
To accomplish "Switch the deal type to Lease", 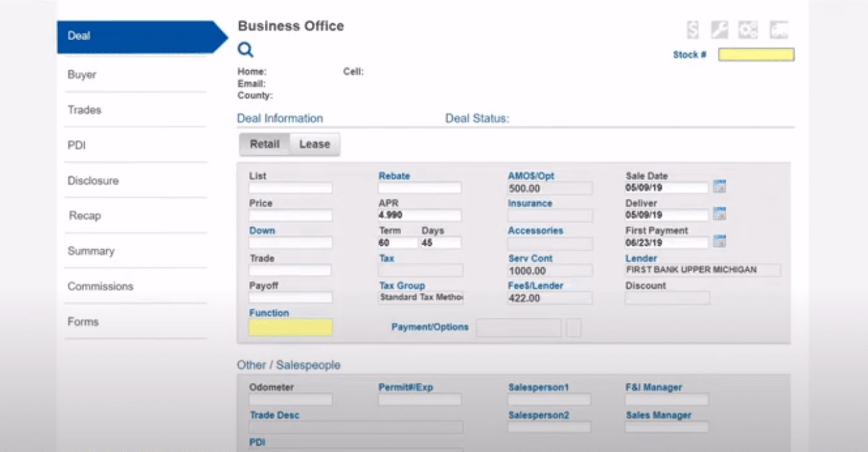I will click(x=314, y=144).
